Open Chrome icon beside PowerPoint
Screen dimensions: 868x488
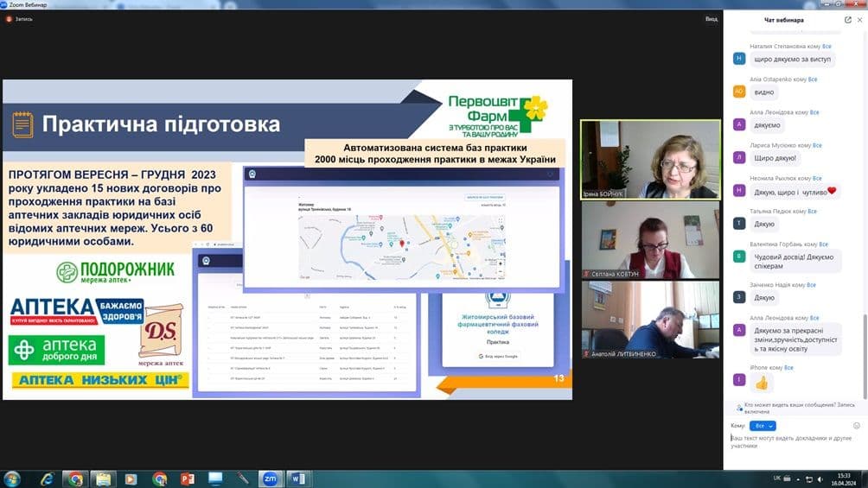(x=159, y=478)
